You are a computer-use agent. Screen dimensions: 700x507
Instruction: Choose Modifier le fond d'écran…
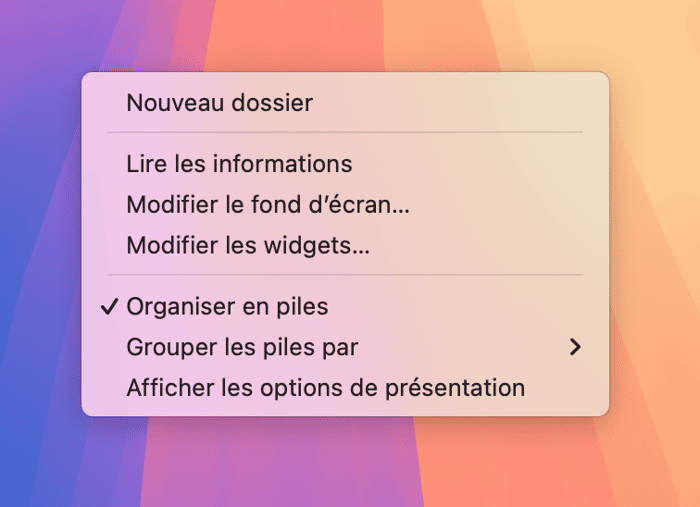[268, 204]
